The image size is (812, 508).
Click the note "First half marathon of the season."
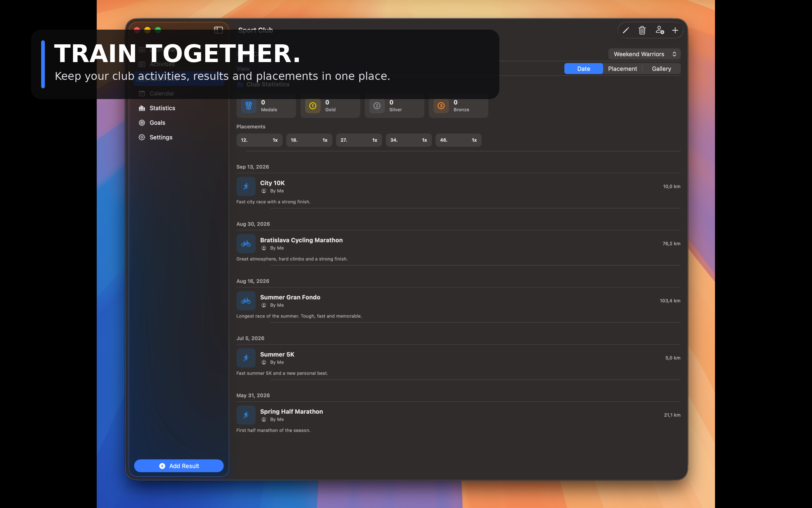273,430
